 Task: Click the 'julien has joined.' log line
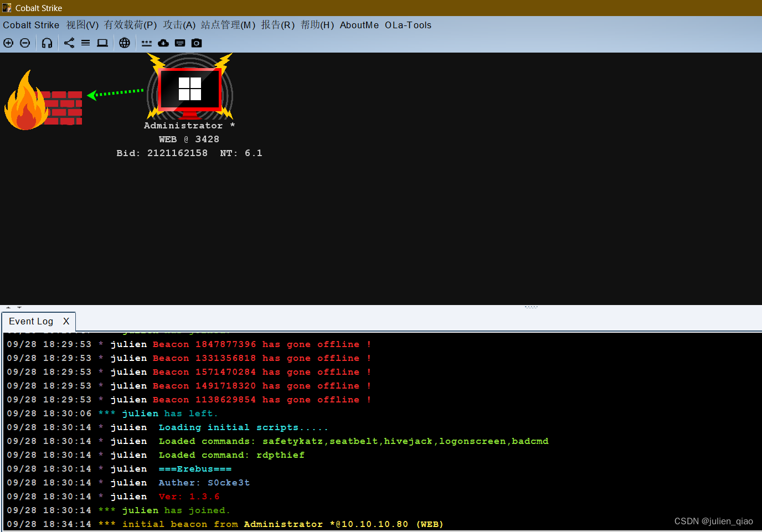pyautogui.click(x=119, y=510)
